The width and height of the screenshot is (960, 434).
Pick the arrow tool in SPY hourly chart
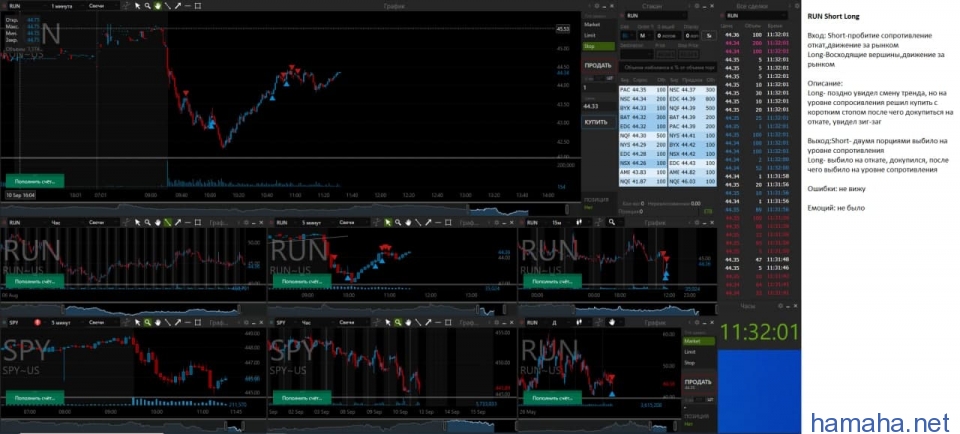coord(428,322)
